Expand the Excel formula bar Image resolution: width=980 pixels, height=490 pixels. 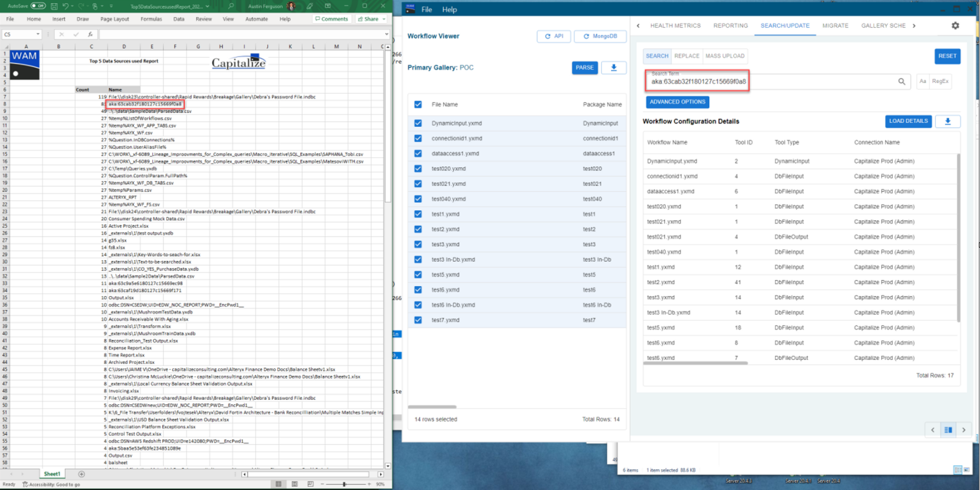[x=386, y=34]
